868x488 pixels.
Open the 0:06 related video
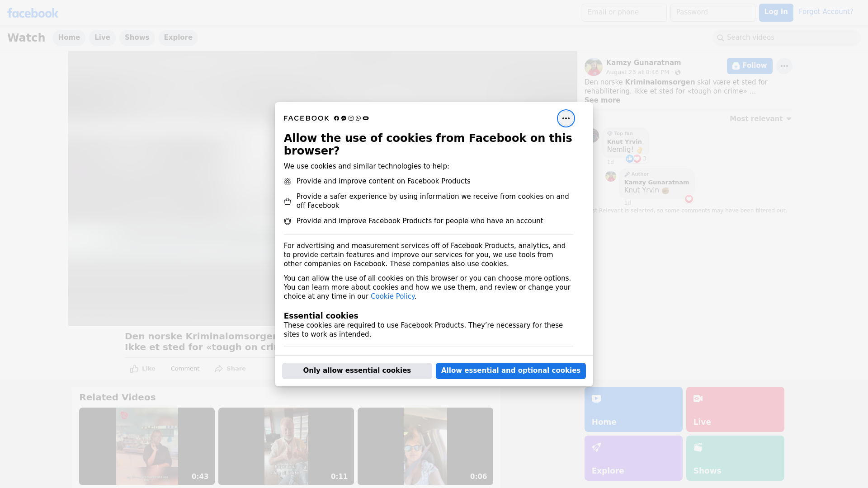click(x=425, y=446)
